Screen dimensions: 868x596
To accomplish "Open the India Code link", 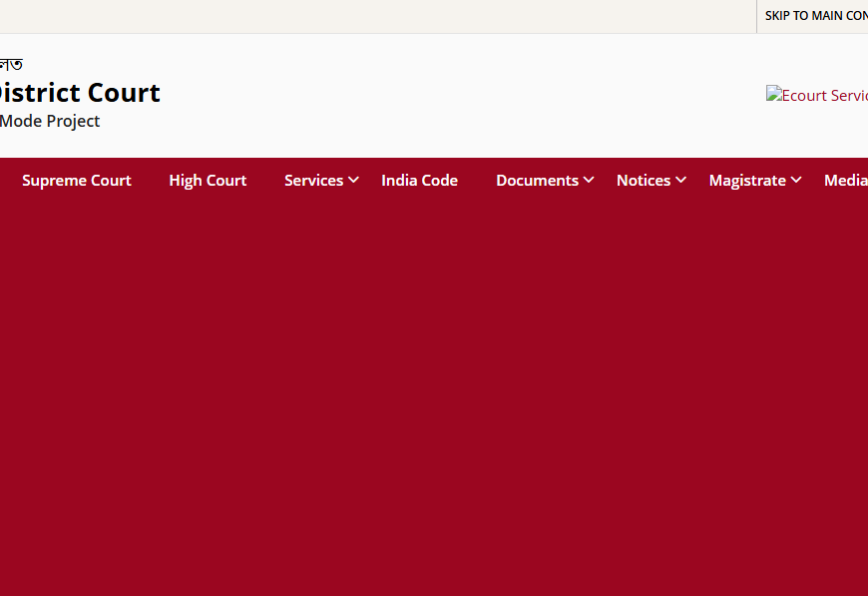I will [419, 181].
